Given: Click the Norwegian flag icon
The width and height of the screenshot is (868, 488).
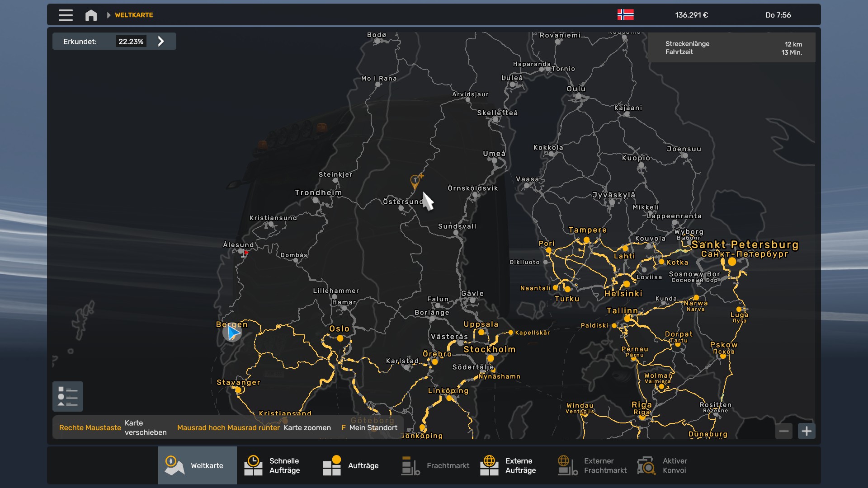Looking at the screenshot, I should (x=625, y=15).
